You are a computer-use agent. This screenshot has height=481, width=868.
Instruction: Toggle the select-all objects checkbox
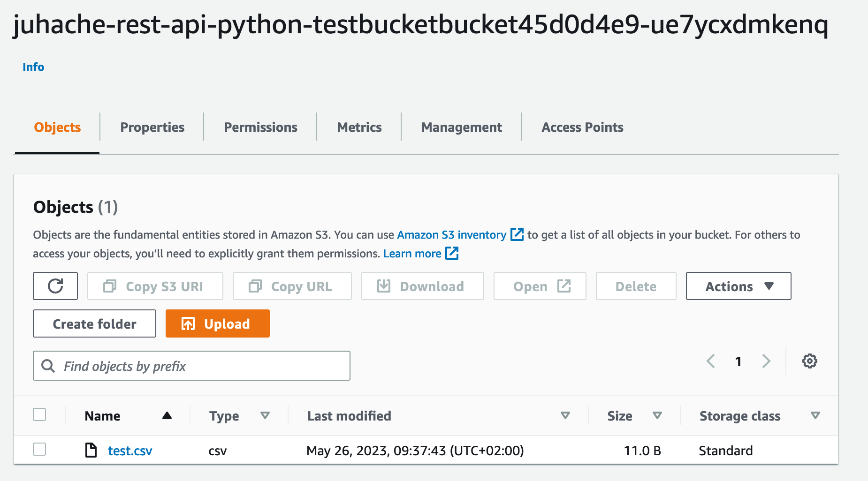39,414
